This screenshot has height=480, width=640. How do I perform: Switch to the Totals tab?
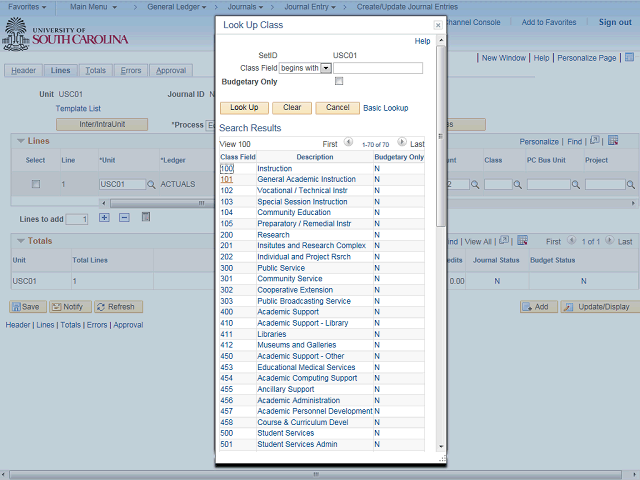tap(96, 70)
